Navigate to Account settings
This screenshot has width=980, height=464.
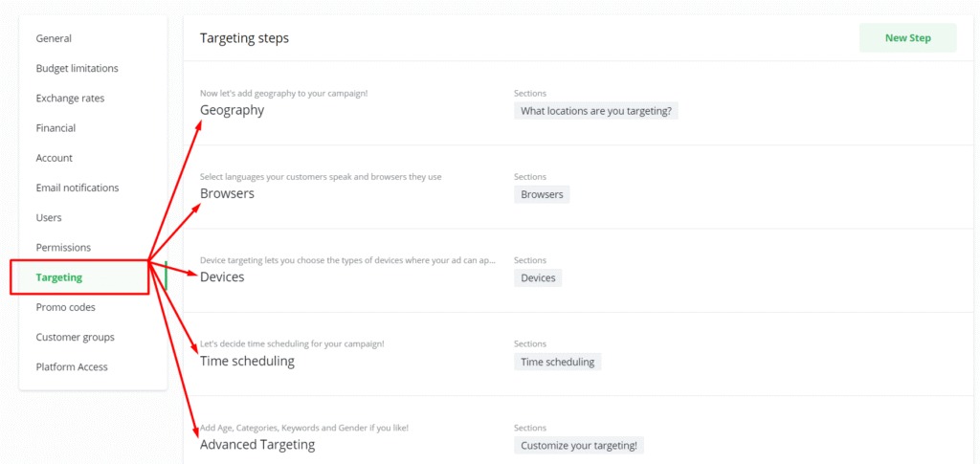pyautogui.click(x=54, y=158)
